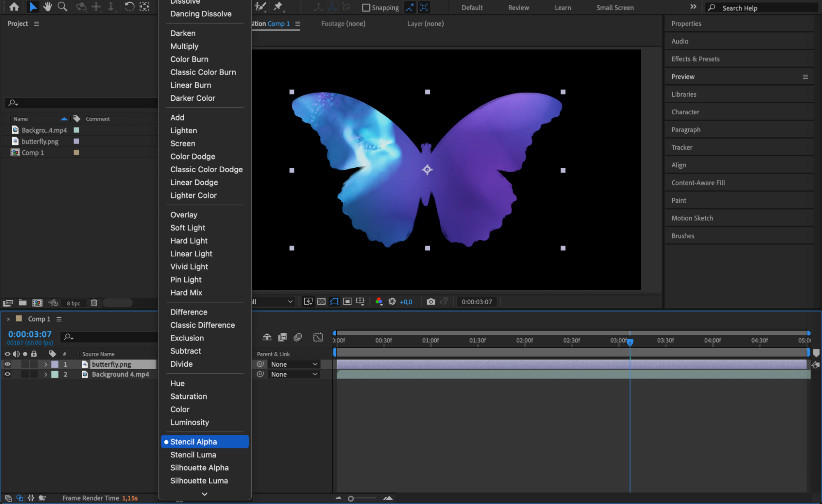Open the Effects & Presets panel

pos(695,59)
